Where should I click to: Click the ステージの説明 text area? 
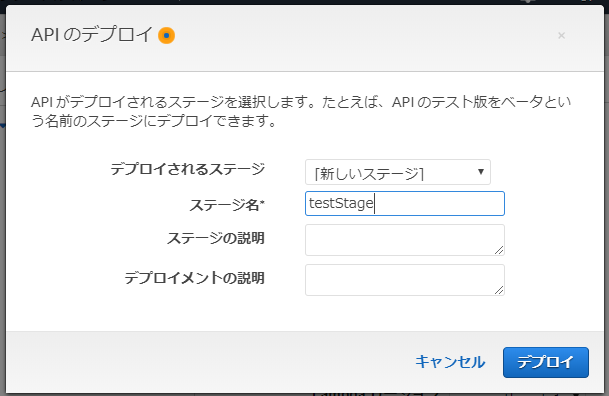coord(405,240)
